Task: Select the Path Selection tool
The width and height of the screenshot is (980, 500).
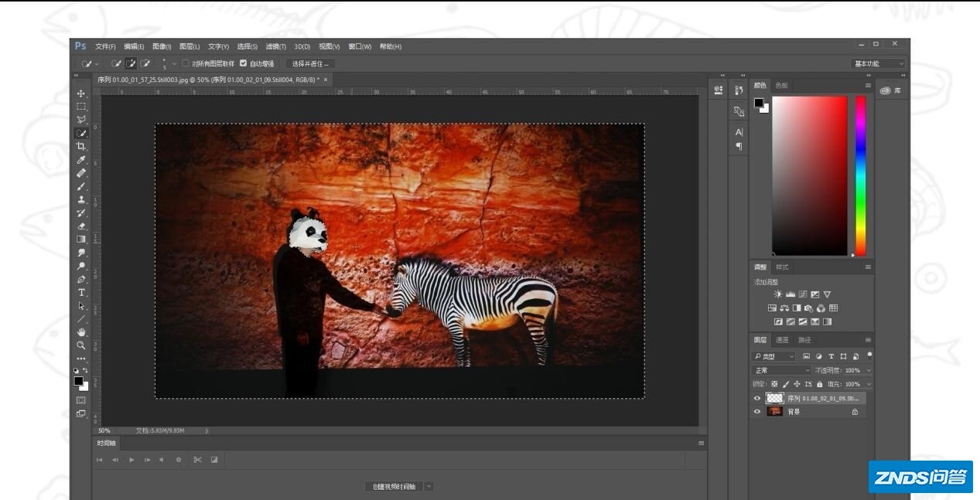Action: (81, 305)
